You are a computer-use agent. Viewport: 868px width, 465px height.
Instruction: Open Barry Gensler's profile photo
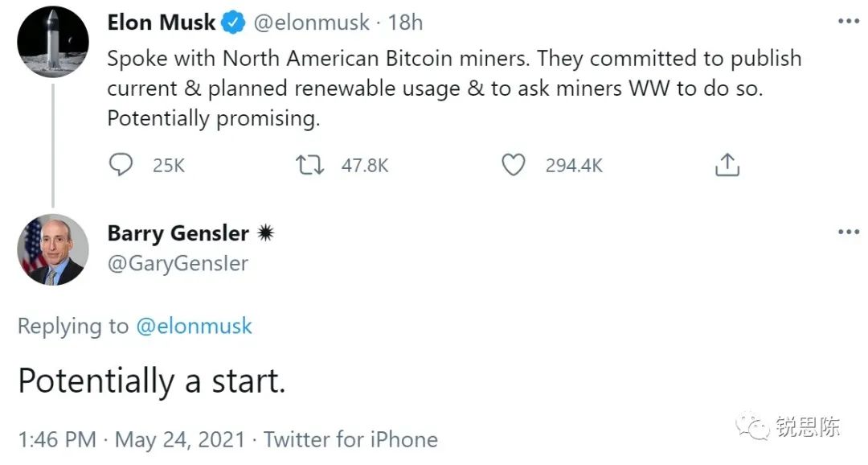[x=53, y=249]
